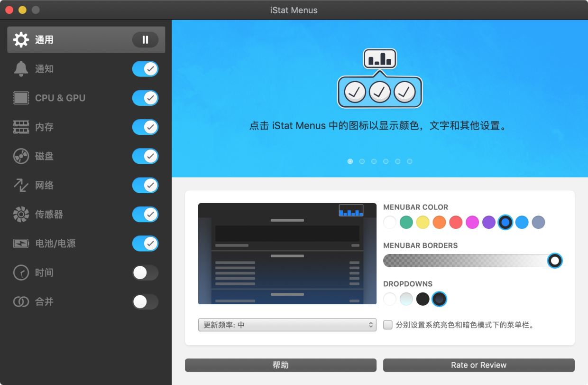Screen dimensions: 588x385
Task: Select the 网络 sidebar item
Action: (x=86, y=185)
